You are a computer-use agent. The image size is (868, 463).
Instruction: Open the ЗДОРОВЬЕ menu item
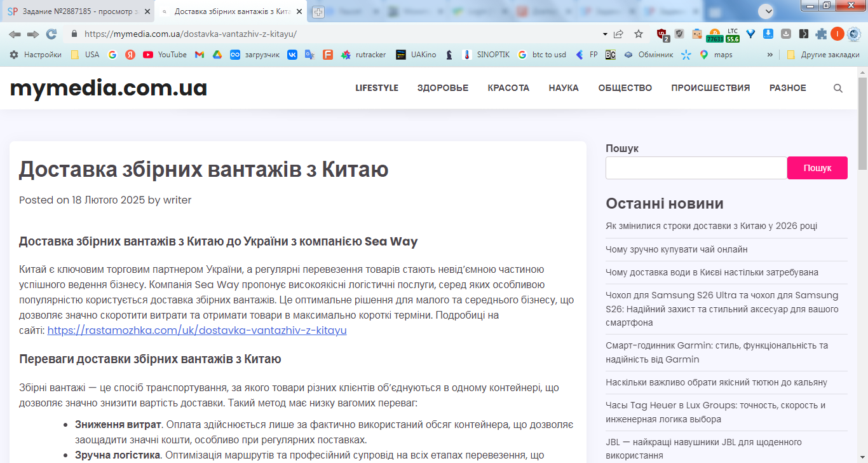(443, 88)
